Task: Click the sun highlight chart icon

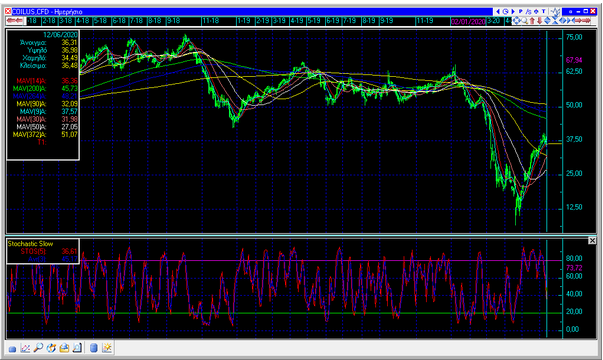Action: click(x=107, y=348)
